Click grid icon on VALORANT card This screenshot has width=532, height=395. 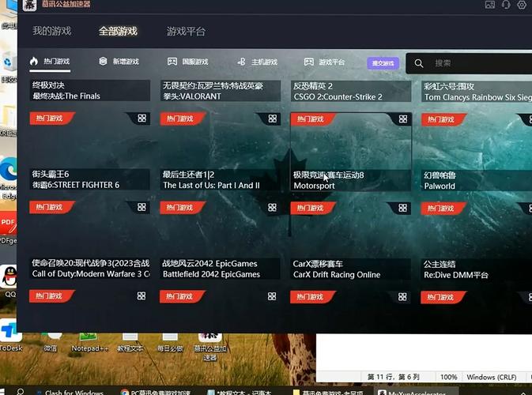(273, 118)
